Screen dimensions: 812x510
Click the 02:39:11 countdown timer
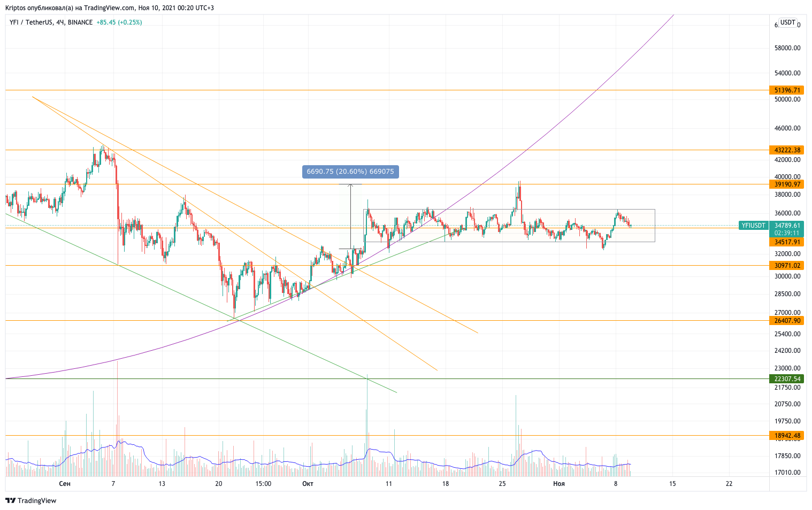click(x=787, y=233)
